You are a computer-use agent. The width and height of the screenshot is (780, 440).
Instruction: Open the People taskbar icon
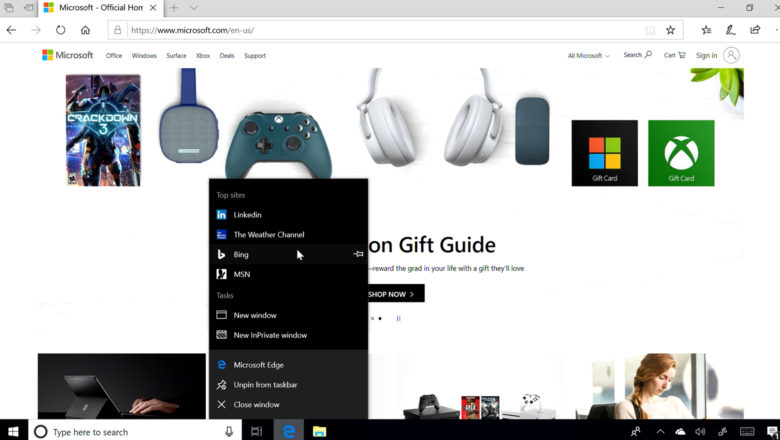pos(636,432)
